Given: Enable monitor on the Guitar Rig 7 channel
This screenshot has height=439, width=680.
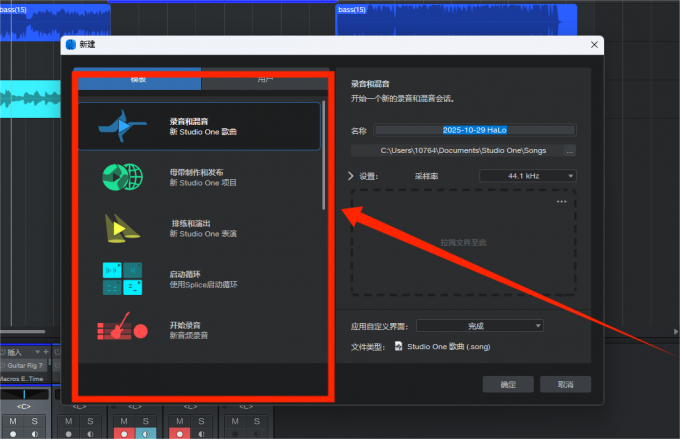Looking at the screenshot, I should pyautogui.click(x=35, y=434).
